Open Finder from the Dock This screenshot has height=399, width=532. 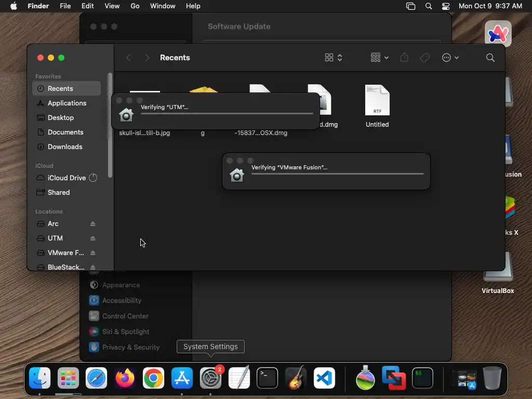point(39,378)
